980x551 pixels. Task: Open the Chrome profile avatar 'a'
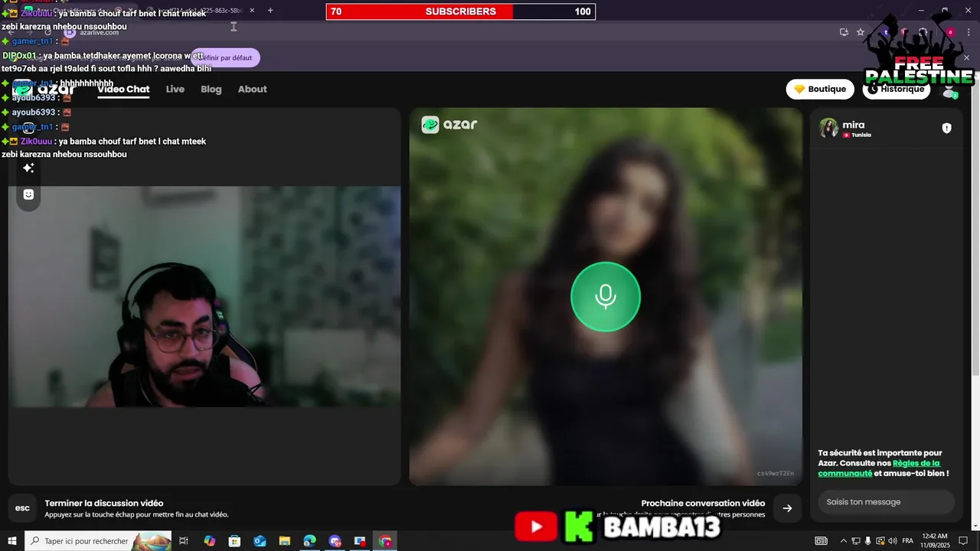950,32
